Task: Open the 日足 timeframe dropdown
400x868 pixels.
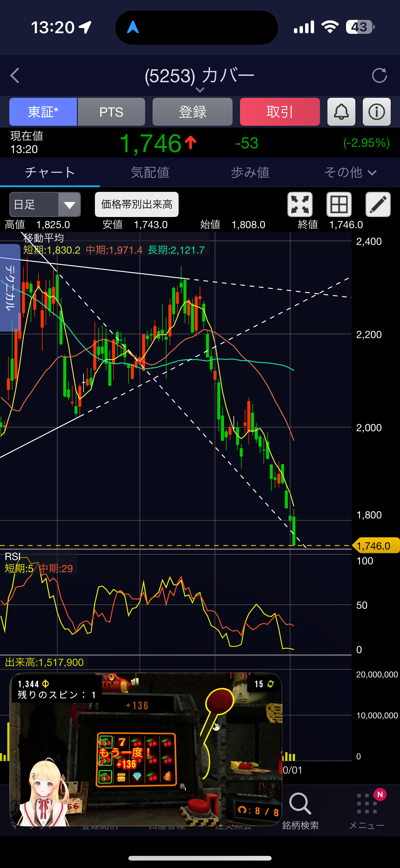Action: pos(45,205)
